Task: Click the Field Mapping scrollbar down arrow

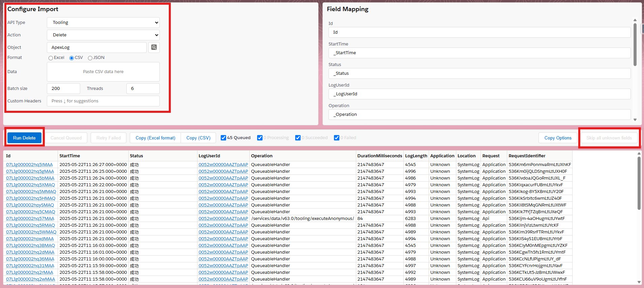Action: coord(635,120)
